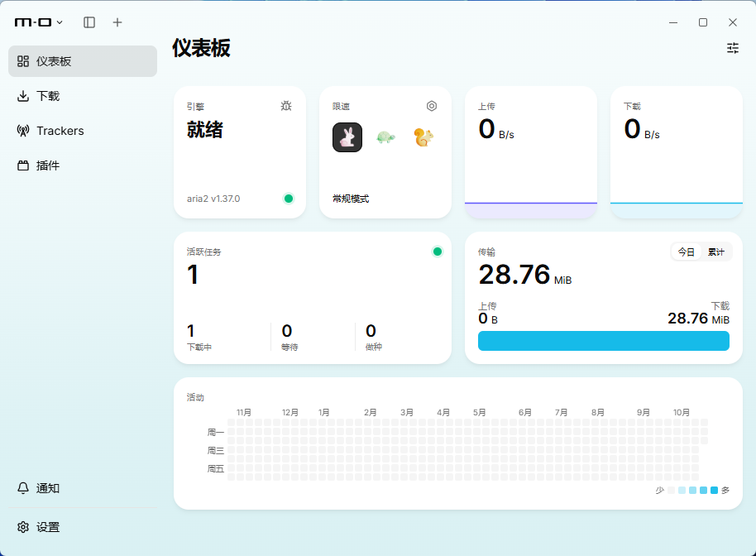Click the 28.76 MiB transfer total
The image size is (756, 556).
click(524, 275)
